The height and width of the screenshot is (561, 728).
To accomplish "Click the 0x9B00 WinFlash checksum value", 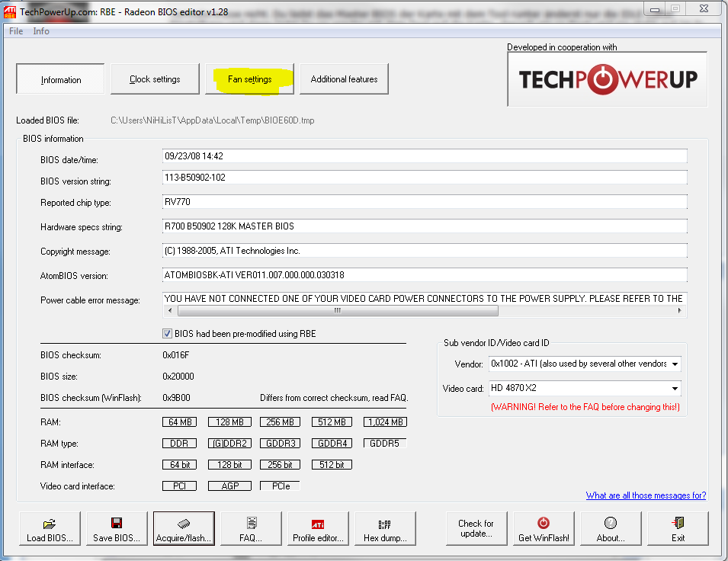I will coord(176,398).
